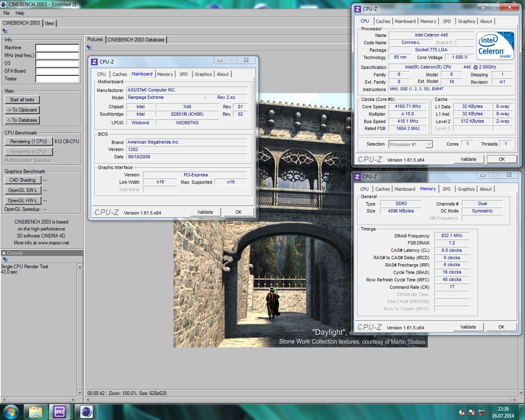Screen dimensions: 525x420
Task: Click the Intel Celeron 440 name field
Action: [x=431, y=35]
